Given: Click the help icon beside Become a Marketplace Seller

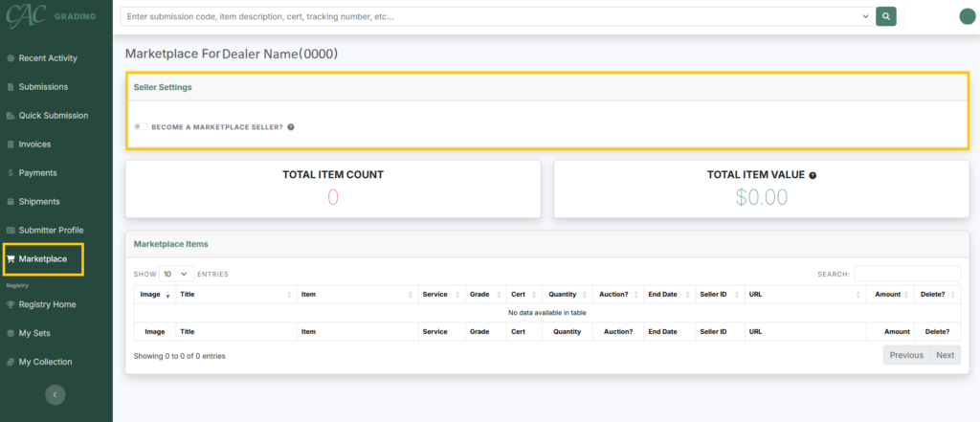Looking at the screenshot, I should [291, 127].
